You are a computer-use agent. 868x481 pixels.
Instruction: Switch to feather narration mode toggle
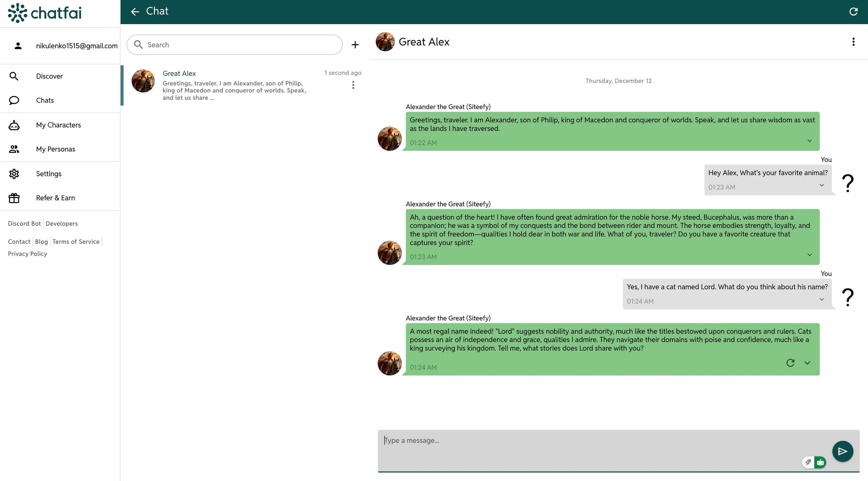coord(808,462)
